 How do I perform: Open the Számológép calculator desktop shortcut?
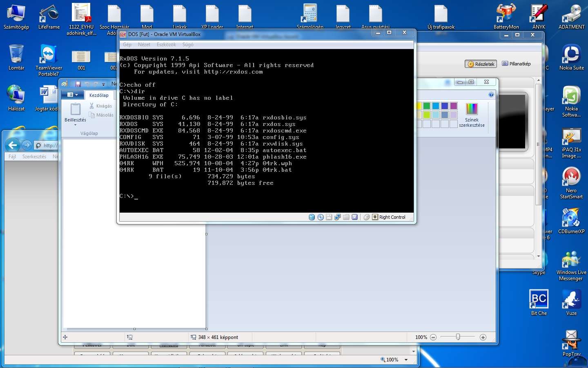[x=310, y=16]
